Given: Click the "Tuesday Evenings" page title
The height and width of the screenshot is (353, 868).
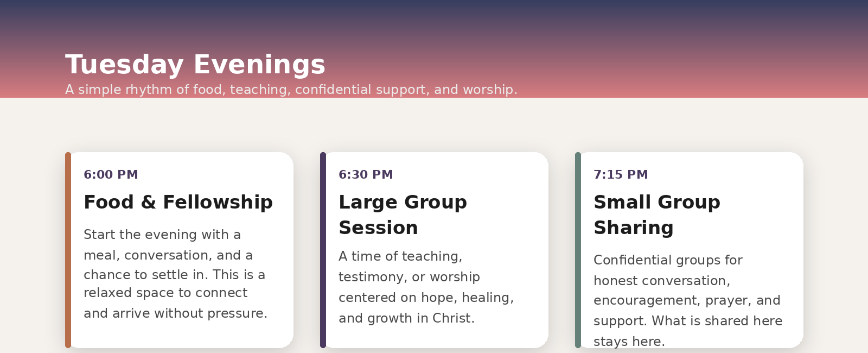Looking at the screenshot, I should 195,65.
